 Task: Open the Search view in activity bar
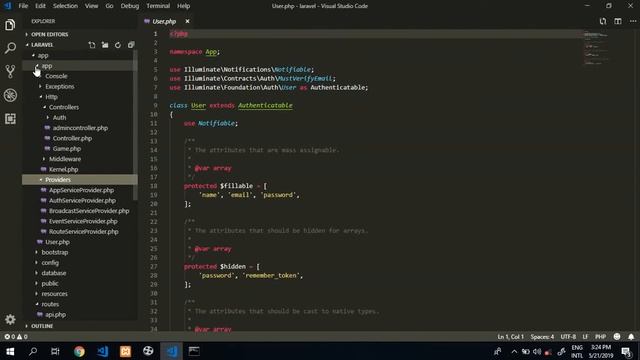[10, 48]
